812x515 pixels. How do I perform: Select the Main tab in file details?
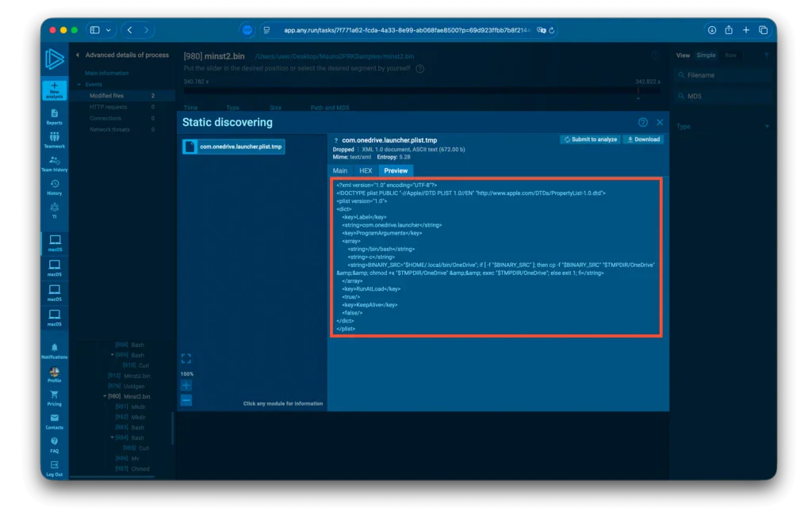click(340, 170)
